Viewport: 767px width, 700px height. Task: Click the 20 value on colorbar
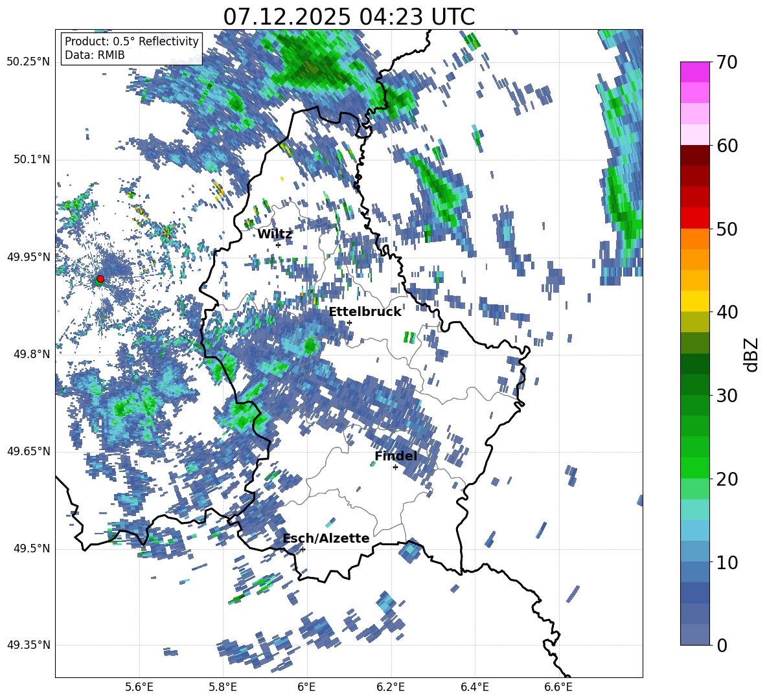click(727, 479)
